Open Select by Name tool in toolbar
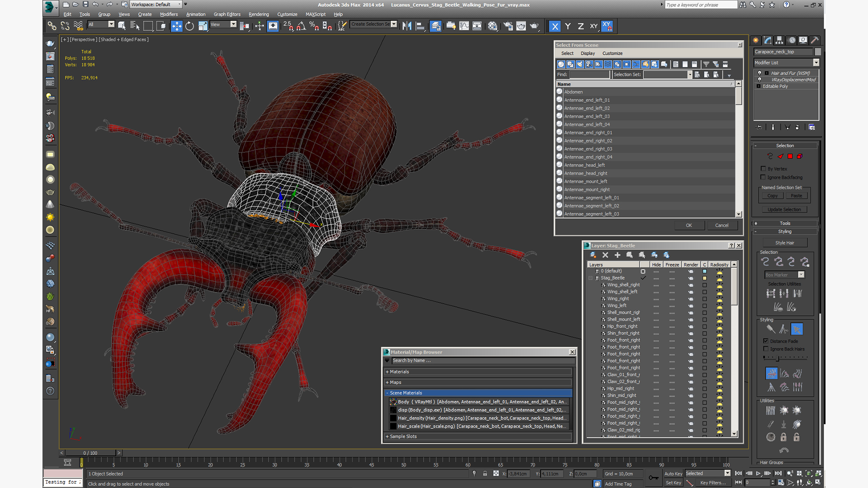The height and width of the screenshot is (488, 868). pos(135,26)
